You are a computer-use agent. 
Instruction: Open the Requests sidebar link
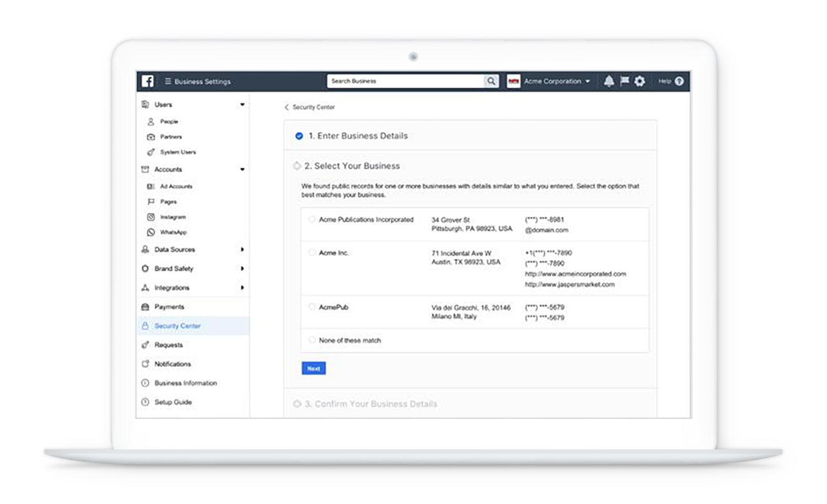click(169, 345)
